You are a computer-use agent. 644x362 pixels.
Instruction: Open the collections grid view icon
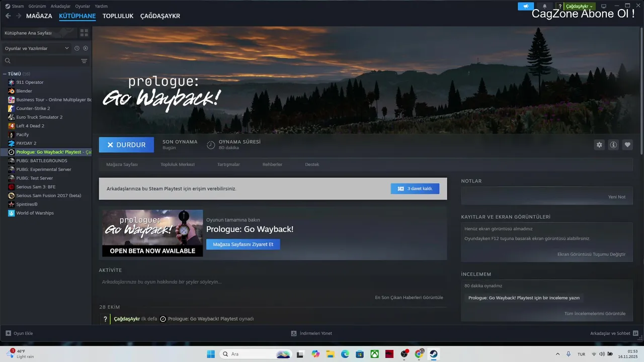[84, 33]
